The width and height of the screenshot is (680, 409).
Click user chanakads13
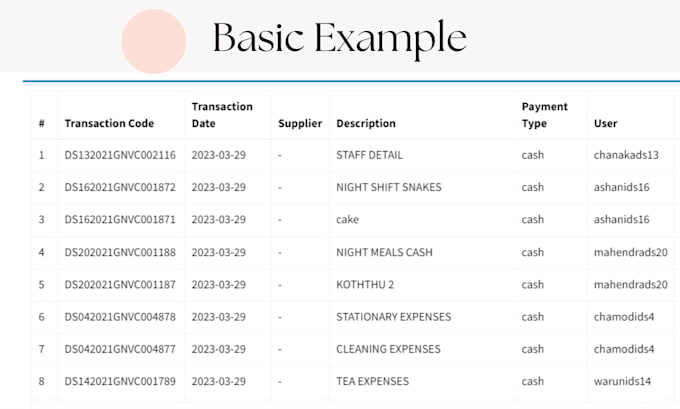pyautogui.click(x=633, y=155)
